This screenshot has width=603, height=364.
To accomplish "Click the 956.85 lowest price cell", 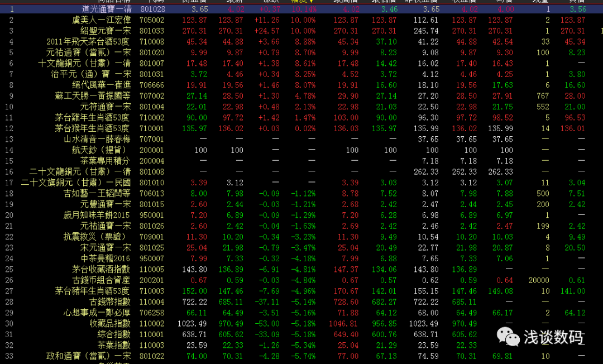I will coord(384,324).
